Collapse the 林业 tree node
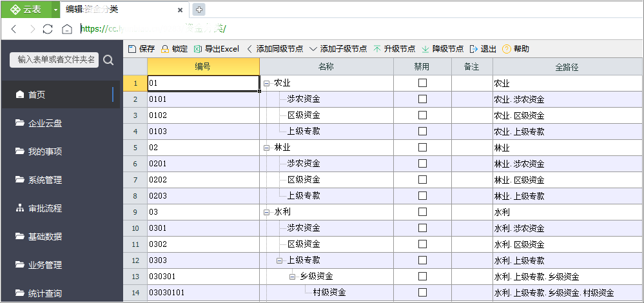 [266, 148]
